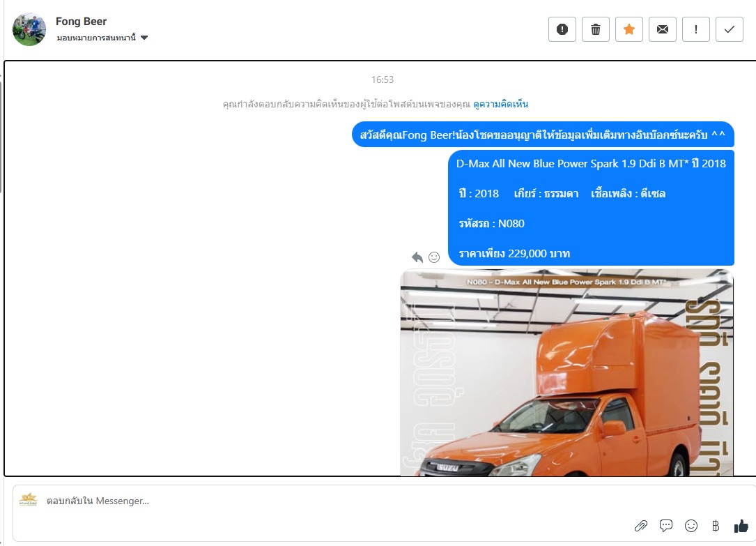Open the ดูความคิดเห็น link
756x546 pixels.
pos(500,104)
